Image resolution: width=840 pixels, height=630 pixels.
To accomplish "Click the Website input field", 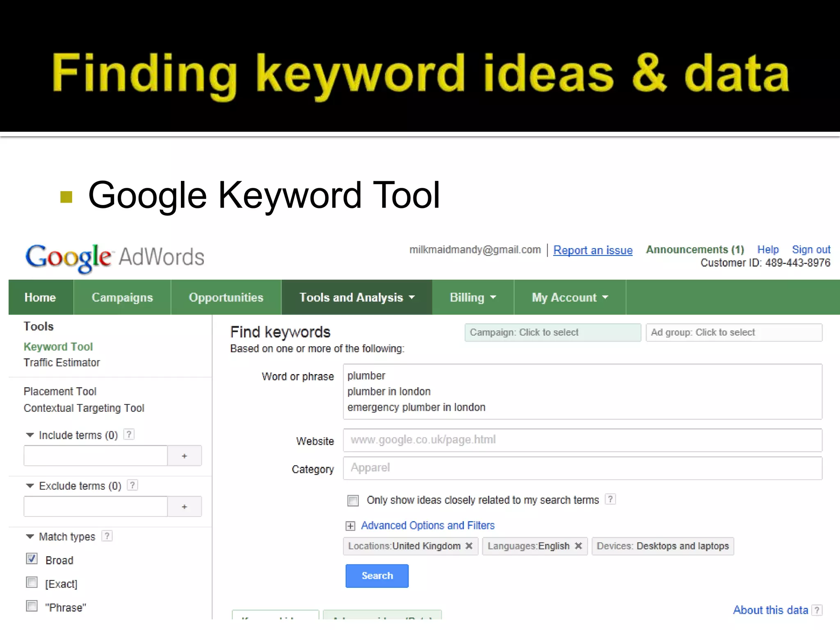I will [x=582, y=440].
